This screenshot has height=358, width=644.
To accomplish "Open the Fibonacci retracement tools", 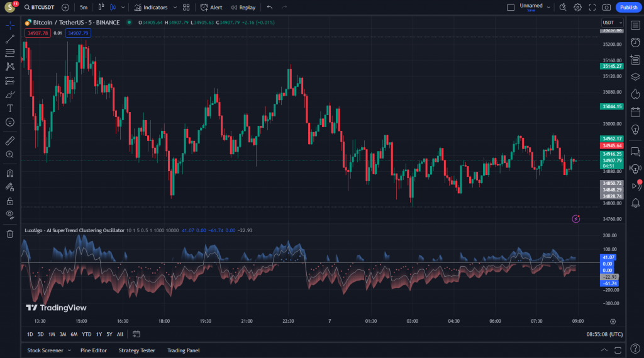I will coord(10,53).
